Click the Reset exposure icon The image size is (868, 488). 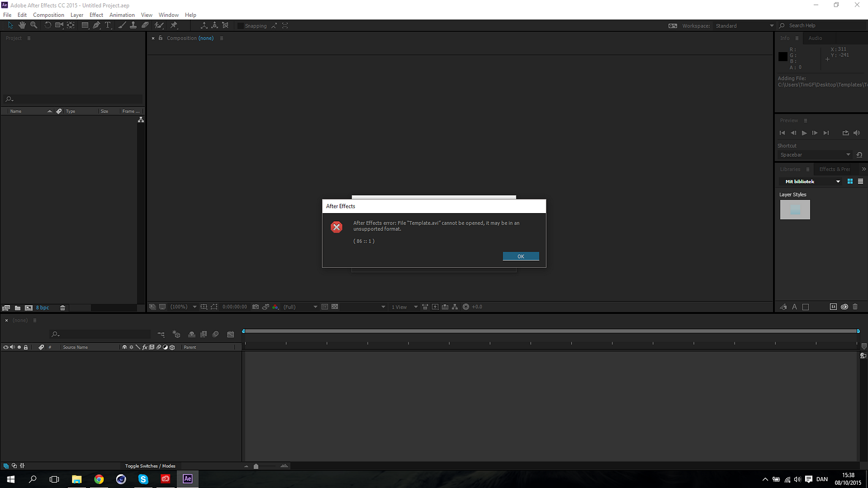pyautogui.click(x=465, y=307)
